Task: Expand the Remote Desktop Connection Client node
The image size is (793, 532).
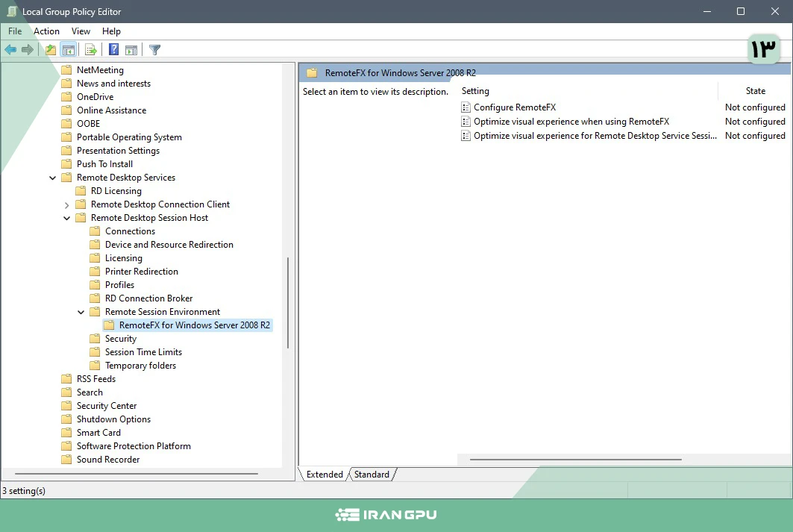Action: tap(66, 204)
